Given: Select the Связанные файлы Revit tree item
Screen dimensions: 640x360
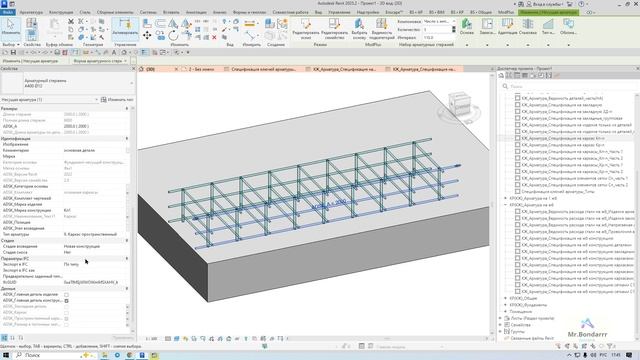Looking at the screenshot, I should [532, 338].
